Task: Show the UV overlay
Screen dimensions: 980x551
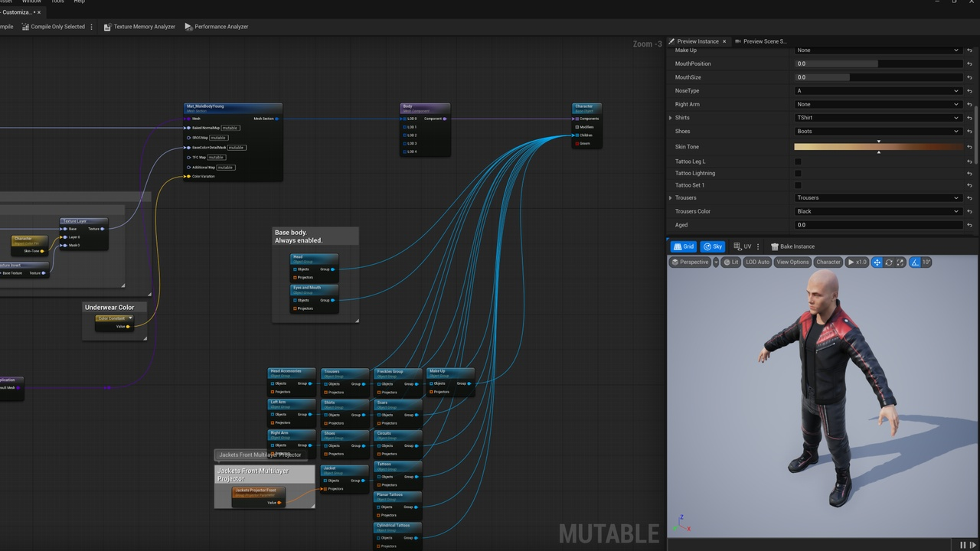Action: pyautogui.click(x=742, y=246)
